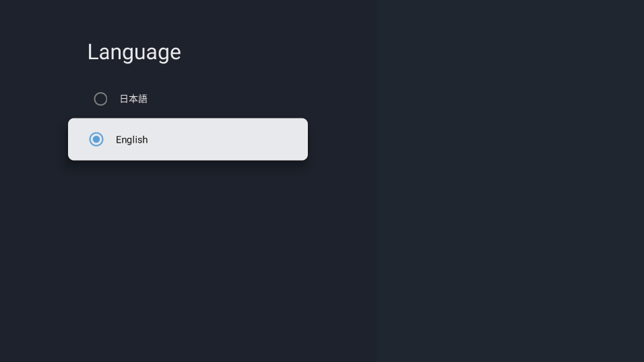Click the English language label
Viewport: 644px width, 362px height.
(x=132, y=139)
